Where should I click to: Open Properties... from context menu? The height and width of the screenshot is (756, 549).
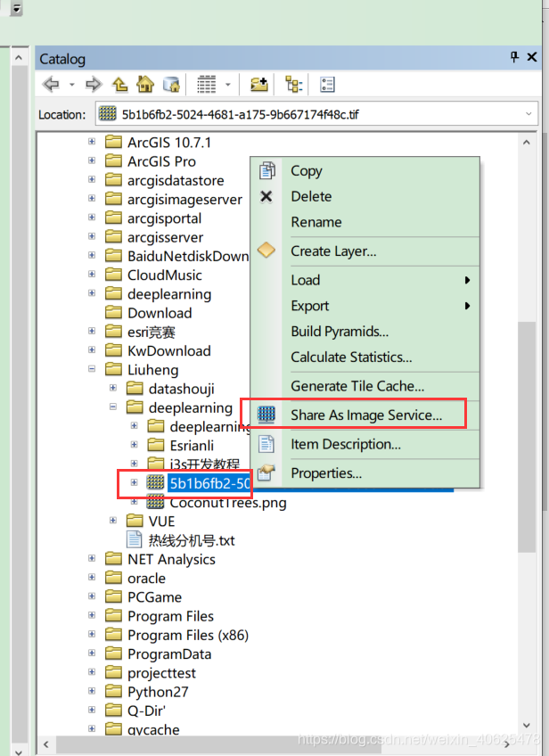tap(365, 473)
